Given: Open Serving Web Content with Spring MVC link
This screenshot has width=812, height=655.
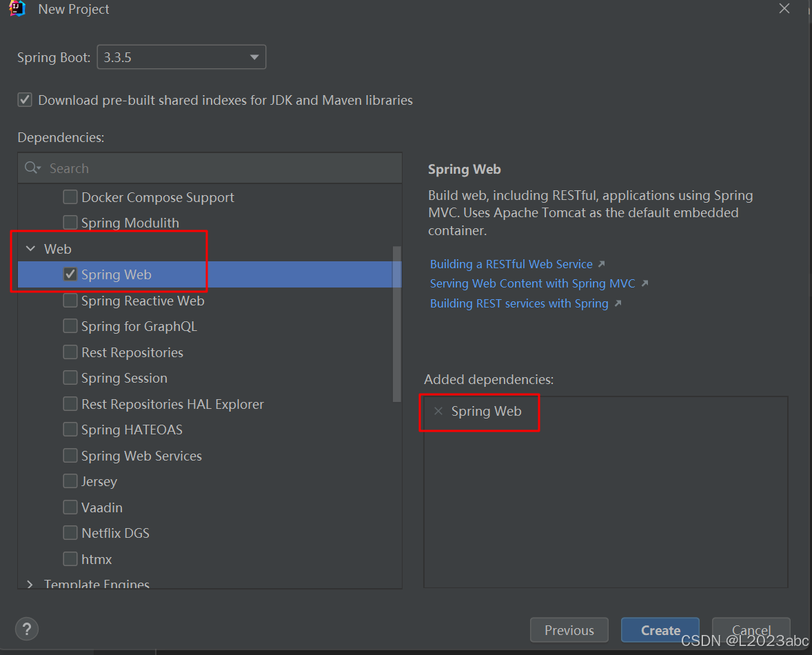Looking at the screenshot, I should [532, 284].
